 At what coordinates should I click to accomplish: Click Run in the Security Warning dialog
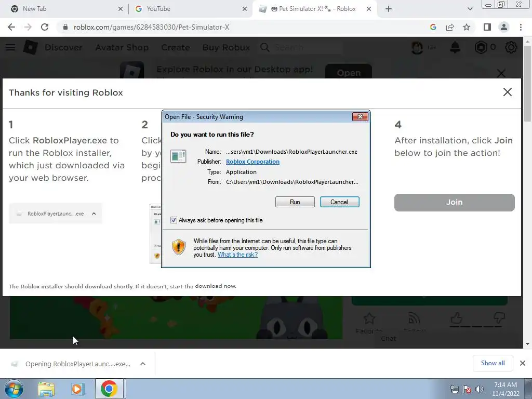pyautogui.click(x=295, y=202)
